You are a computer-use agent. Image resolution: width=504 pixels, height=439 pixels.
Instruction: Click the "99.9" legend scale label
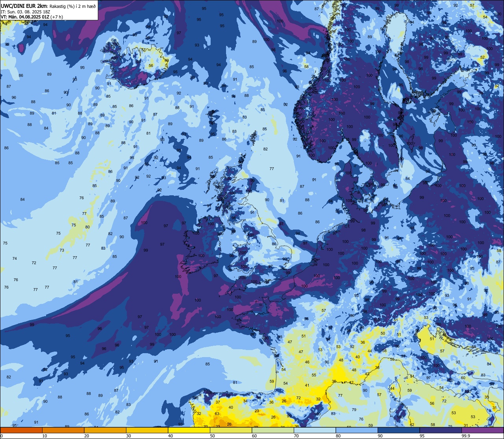click(x=466, y=436)
